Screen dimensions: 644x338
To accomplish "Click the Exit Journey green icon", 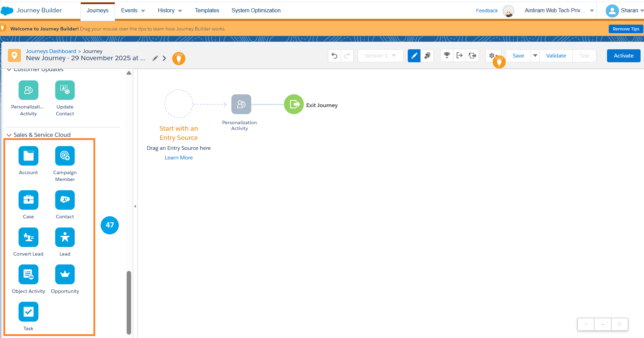I will click(293, 104).
